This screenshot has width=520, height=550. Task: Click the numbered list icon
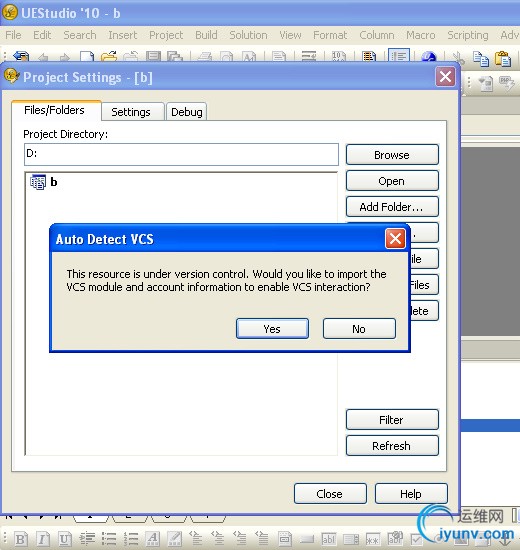click(x=131, y=539)
